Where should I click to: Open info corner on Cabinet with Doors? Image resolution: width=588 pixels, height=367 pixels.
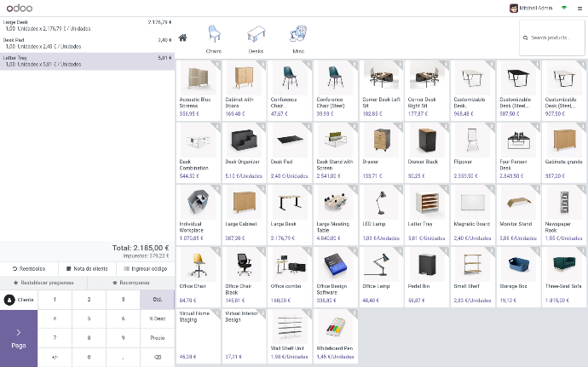(262, 64)
